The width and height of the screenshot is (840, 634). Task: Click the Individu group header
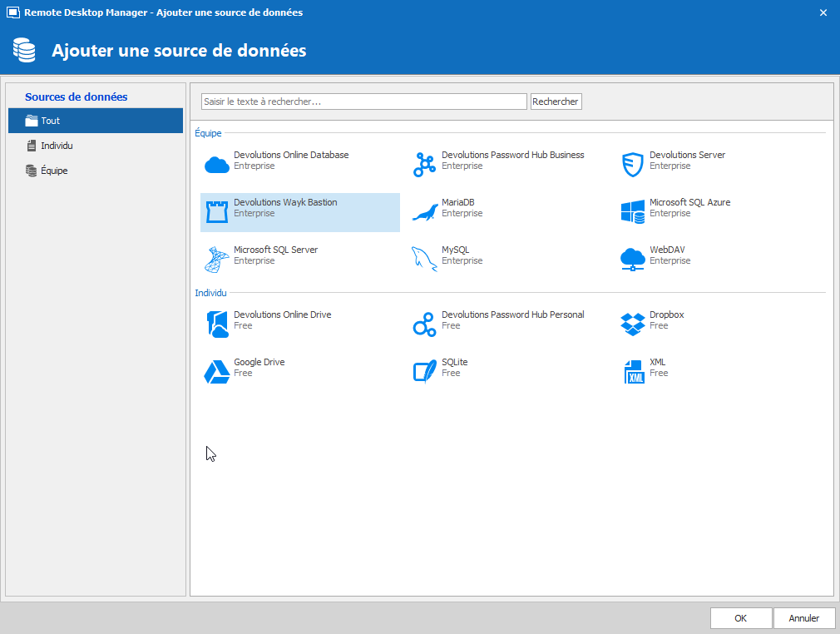pyautogui.click(x=210, y=293)
